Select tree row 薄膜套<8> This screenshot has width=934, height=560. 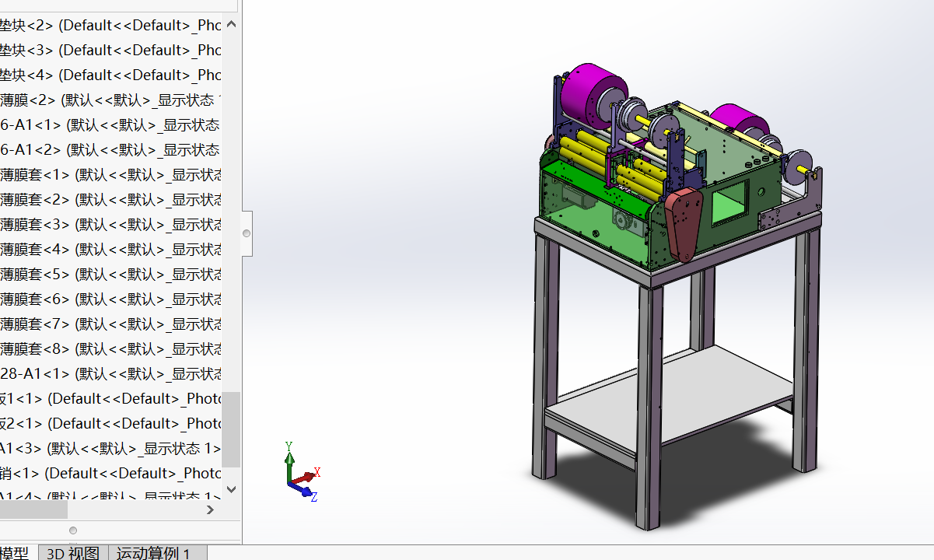110,348
